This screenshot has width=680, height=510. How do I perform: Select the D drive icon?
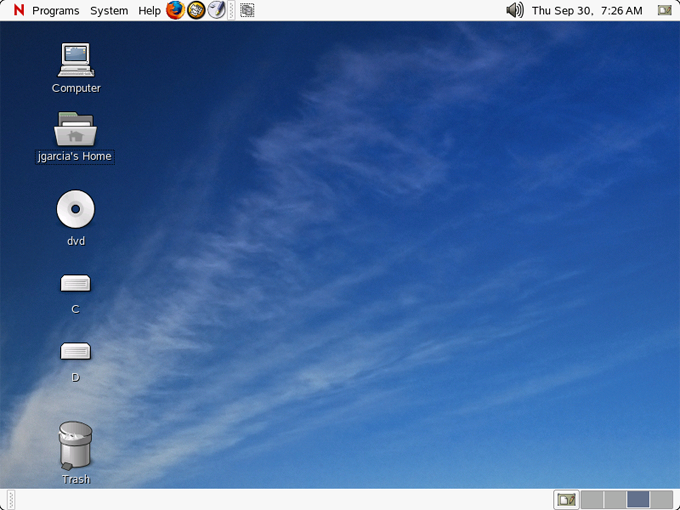(75, 351)
